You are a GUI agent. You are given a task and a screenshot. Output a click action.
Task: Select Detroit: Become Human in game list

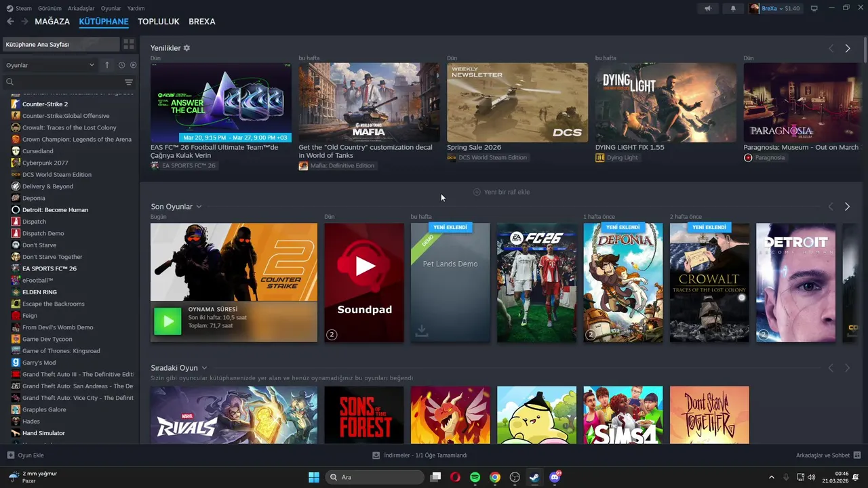point(55,209)
